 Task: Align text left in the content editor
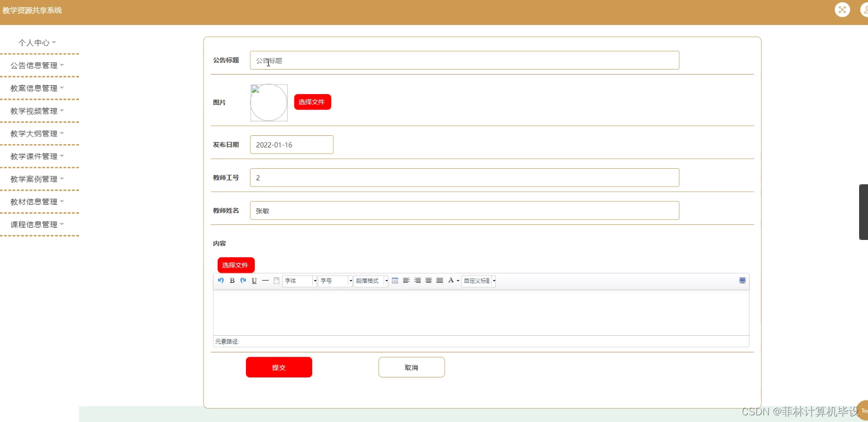coord(406,281)
